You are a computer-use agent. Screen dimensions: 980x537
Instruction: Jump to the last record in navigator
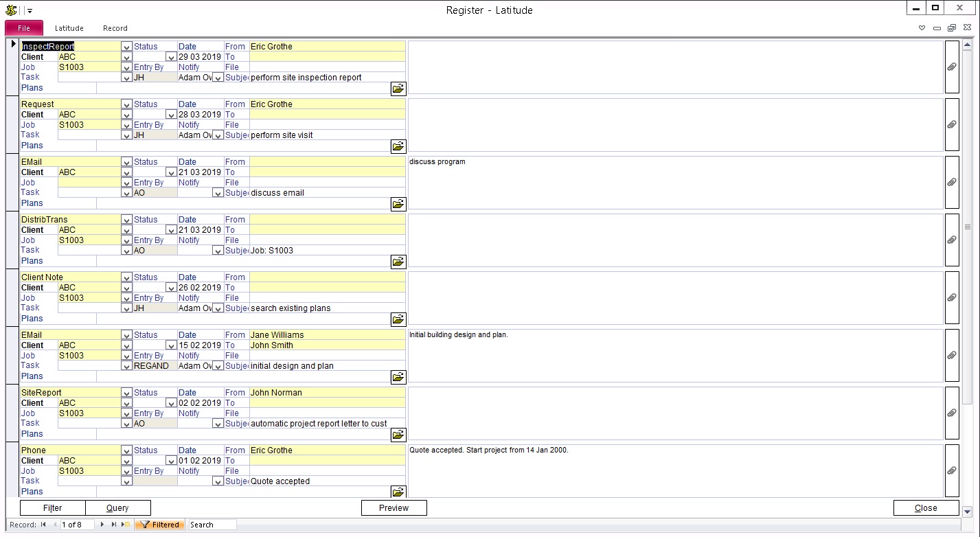[114, 525]
